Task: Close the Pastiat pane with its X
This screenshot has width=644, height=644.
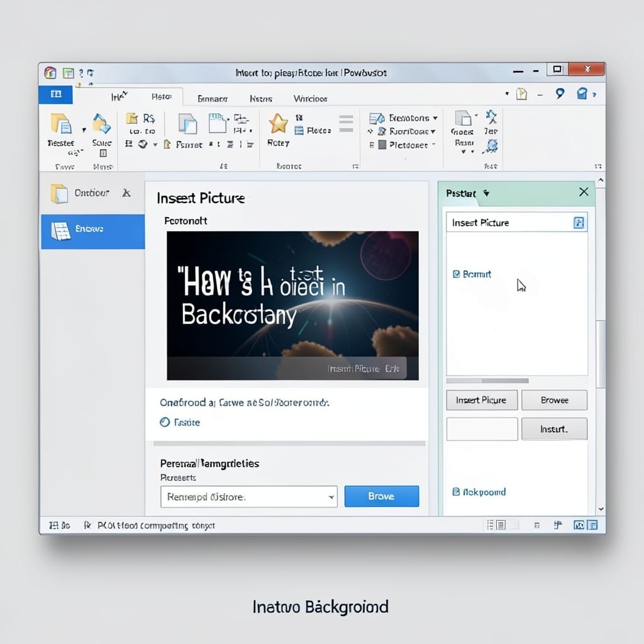Action: (584, 192)
